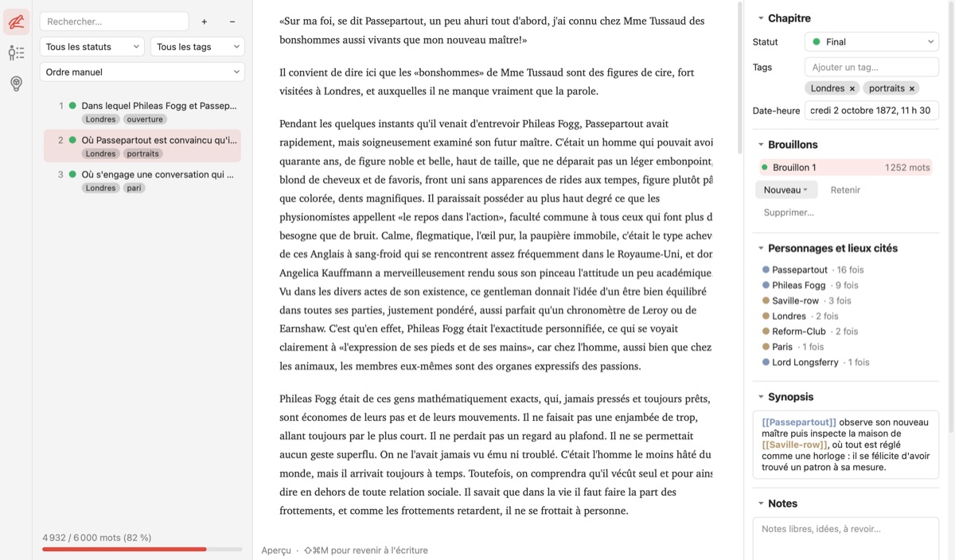
Task: Click the 'pari' tag on chapter 3
Action: (x=135, y=189)
